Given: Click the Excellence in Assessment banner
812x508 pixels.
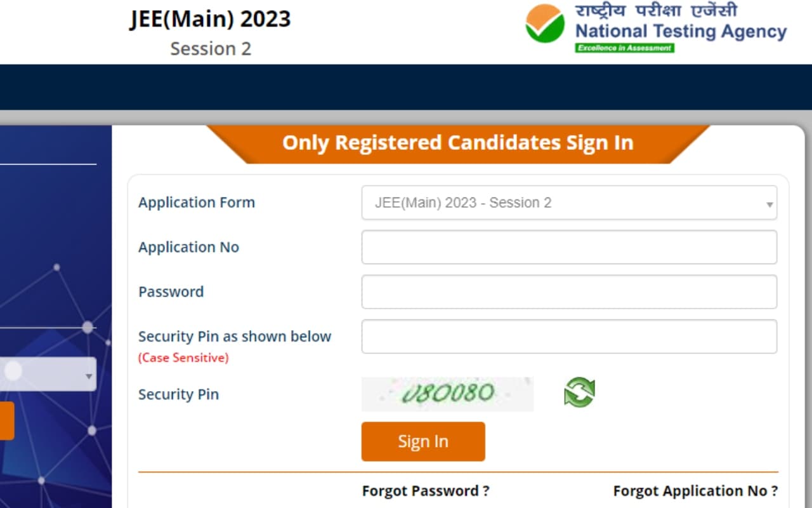Looking at the screenshot, I should click(x=624, y=46).
